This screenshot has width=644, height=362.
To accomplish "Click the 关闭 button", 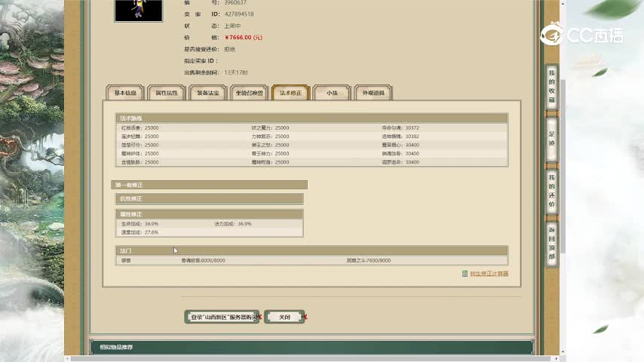I will pos(284,317).
